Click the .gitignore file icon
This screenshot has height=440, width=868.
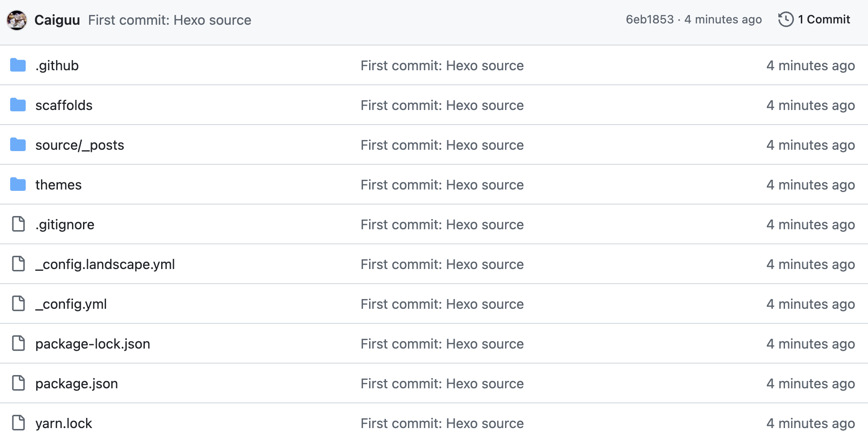tap(18, 224)
